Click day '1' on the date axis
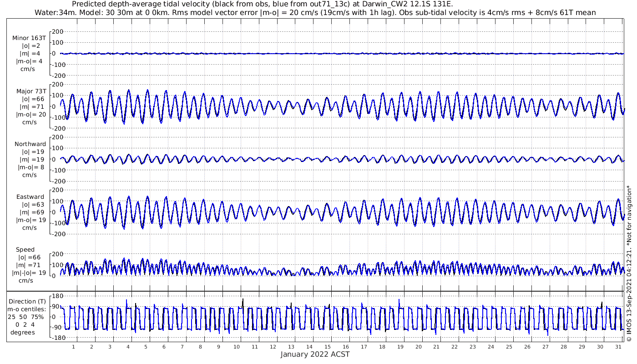 [x=73, y=347]
